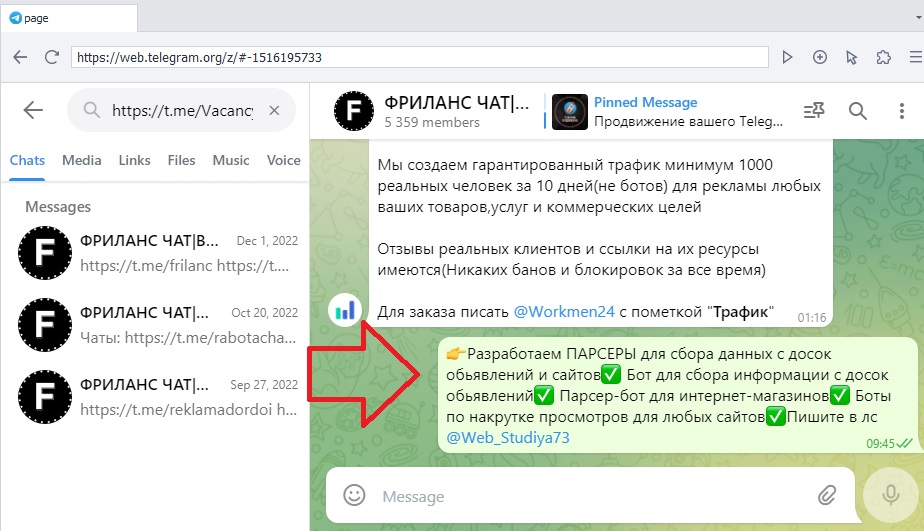Click the Telegram search input with t.me/Vacancy

click(183, 110)
